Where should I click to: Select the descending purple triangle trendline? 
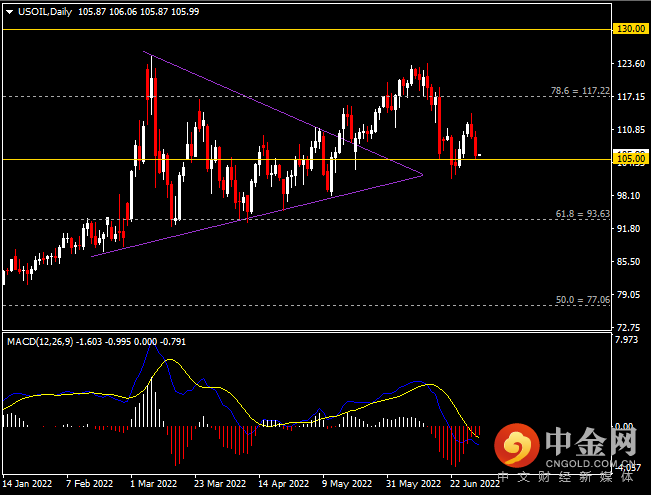(x=282, y=113)
